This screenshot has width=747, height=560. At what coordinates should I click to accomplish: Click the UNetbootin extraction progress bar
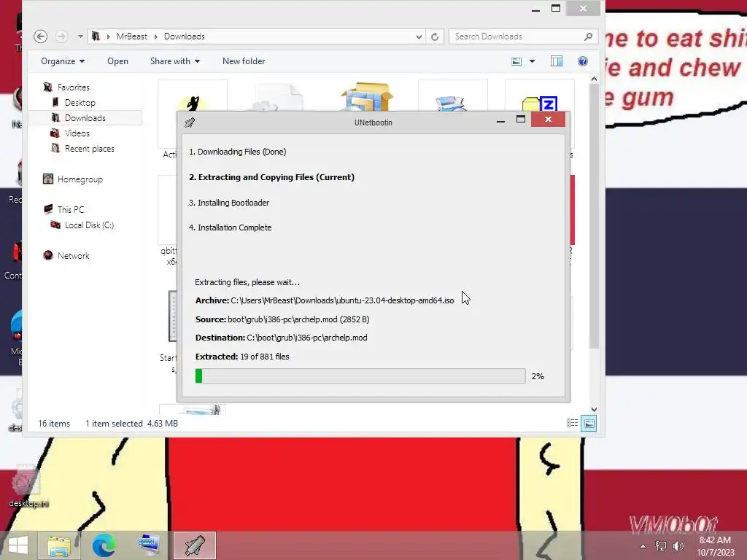tap(360, 376)
